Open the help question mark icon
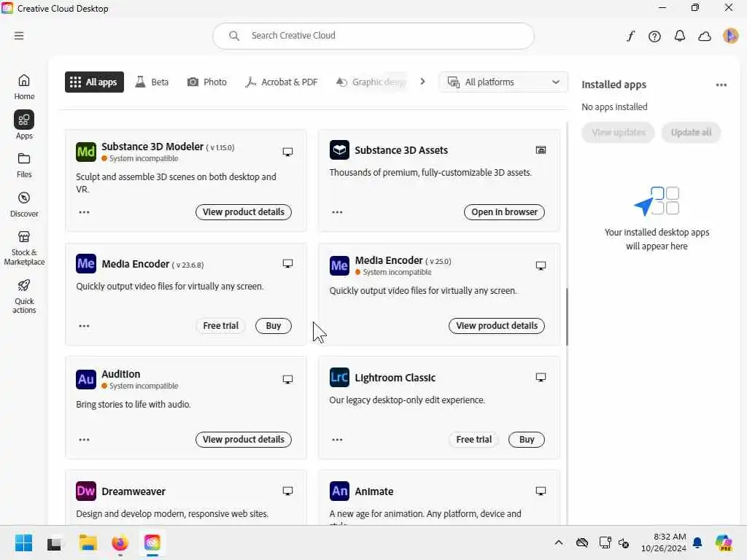Screen dimensions: 747x560 coord(654,36)
